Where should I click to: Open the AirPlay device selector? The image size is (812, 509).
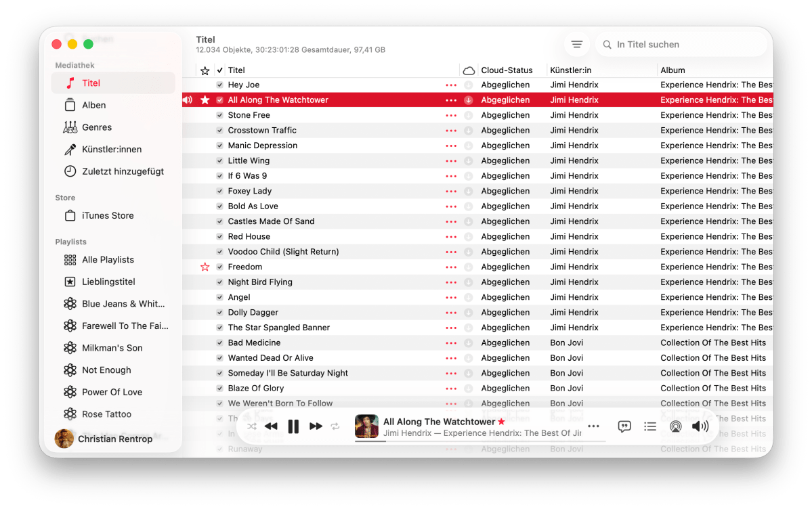675,426
